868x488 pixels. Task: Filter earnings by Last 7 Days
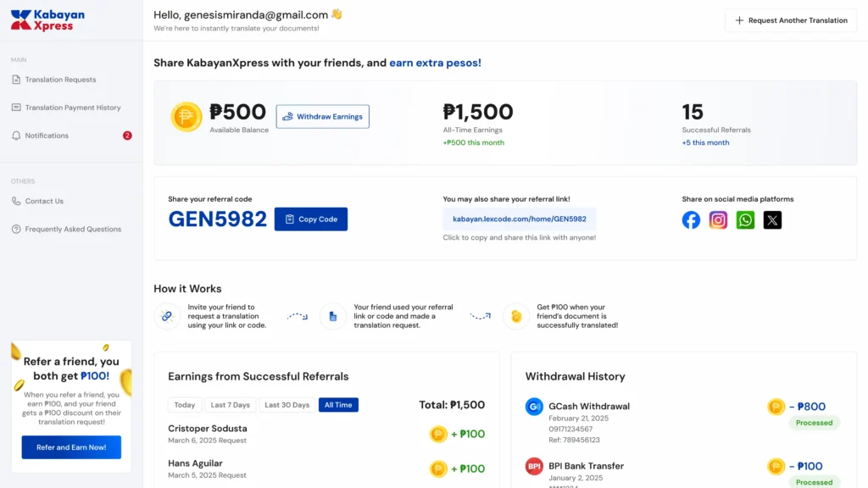pyautogui.click(x=231, y=405)
